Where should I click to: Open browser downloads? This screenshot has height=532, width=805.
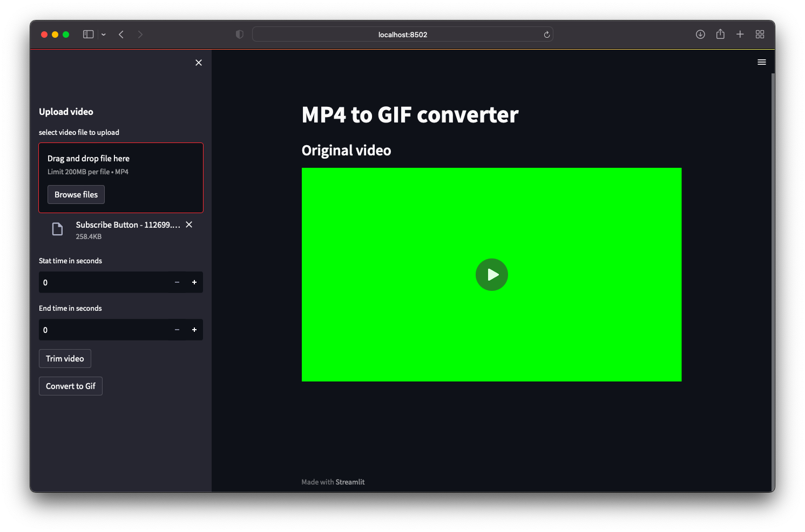click(700, 34)
